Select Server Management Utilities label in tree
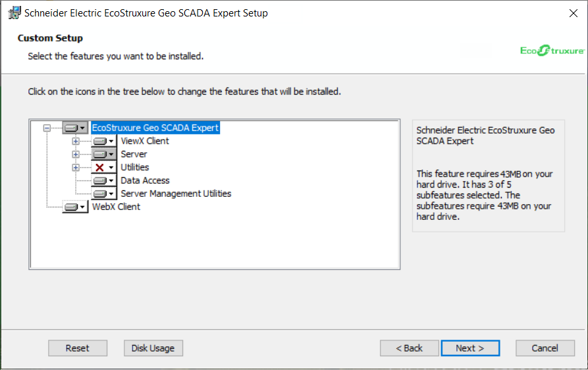Screen dimensions: 588x370 point(176,194)
